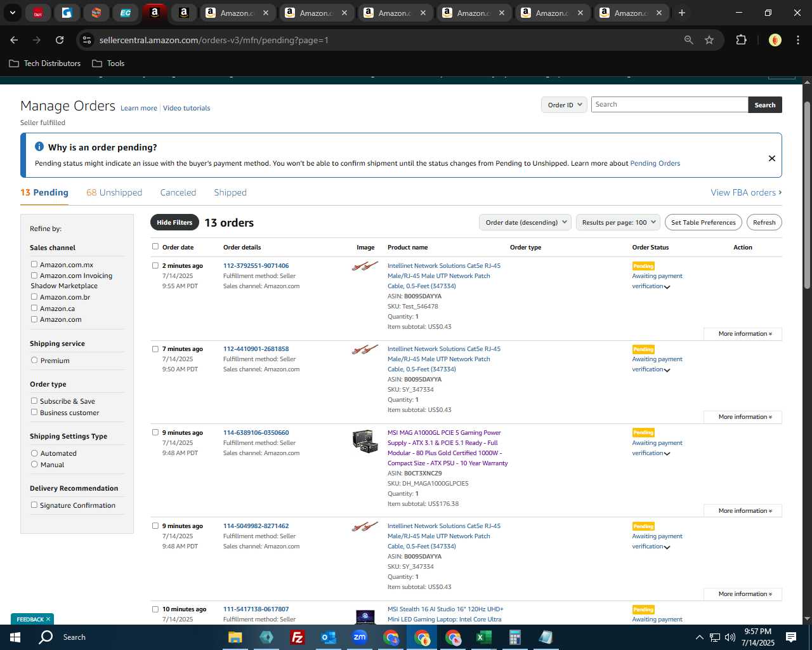The image size is (812, 650).
Task: Click the page vertical scrollbar thumb
Action: [807, 195]
